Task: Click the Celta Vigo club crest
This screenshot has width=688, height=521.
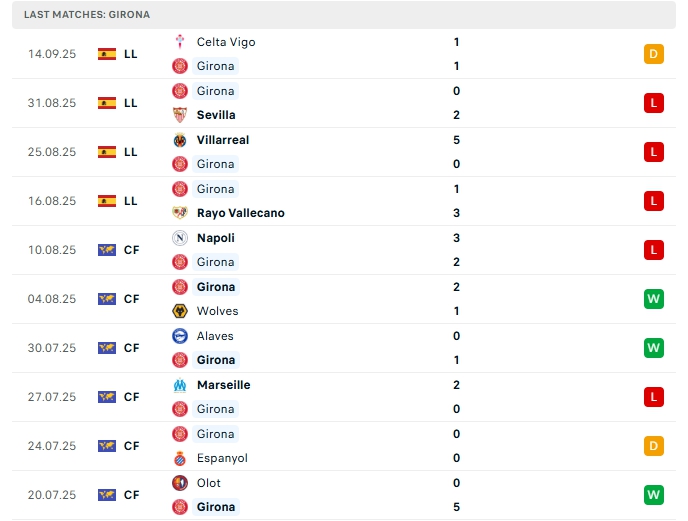Action: 180,42
